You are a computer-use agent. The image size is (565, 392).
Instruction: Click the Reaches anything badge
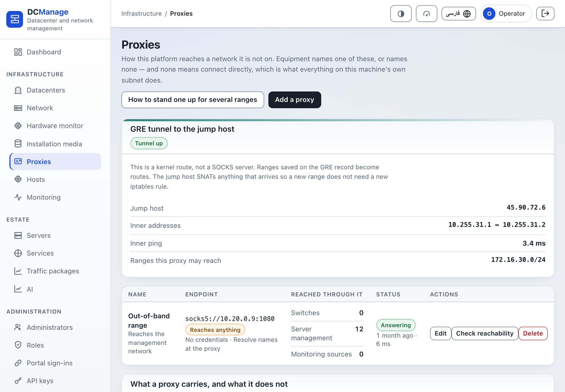click(215, 330)
